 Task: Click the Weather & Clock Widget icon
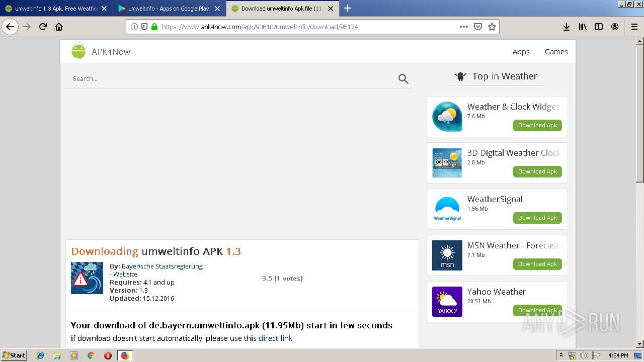[447, 117]
